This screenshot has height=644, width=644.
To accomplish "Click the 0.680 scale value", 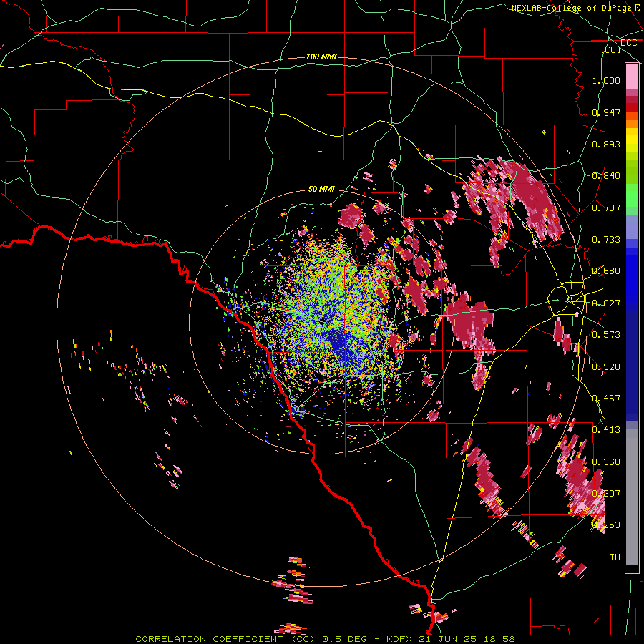I will pos(606,271).
